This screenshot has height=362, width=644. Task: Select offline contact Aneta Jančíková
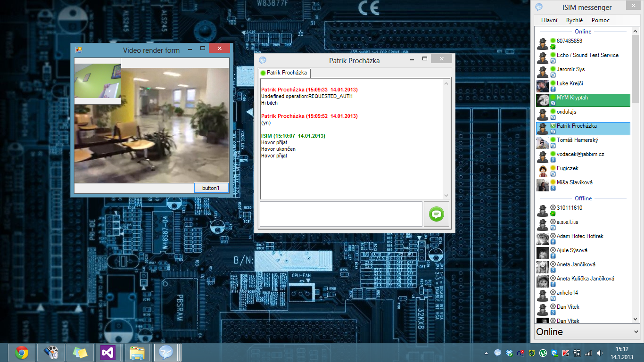tap(583, 267)
